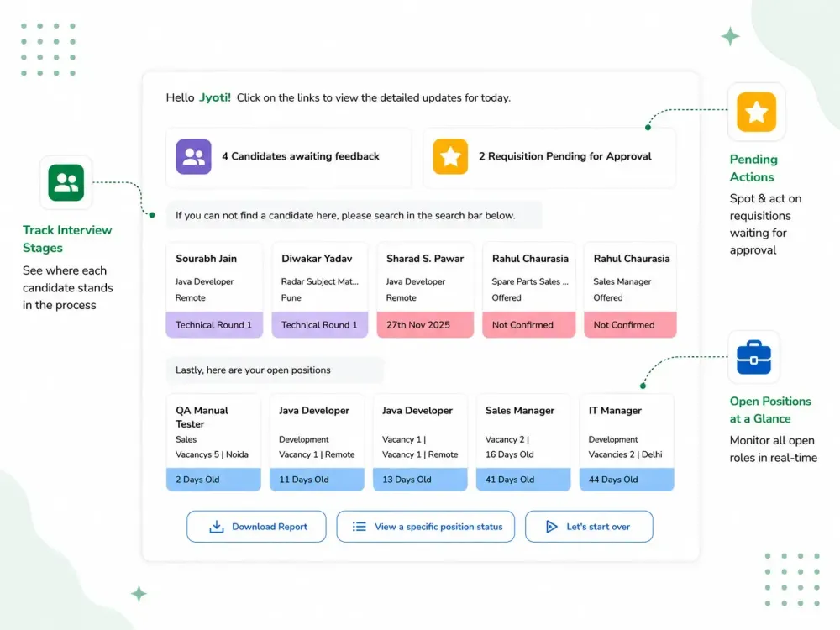Screen dimensions: 840x630
Task: Open Diwakar Yadav candidate card
Action: coord(320,290)
